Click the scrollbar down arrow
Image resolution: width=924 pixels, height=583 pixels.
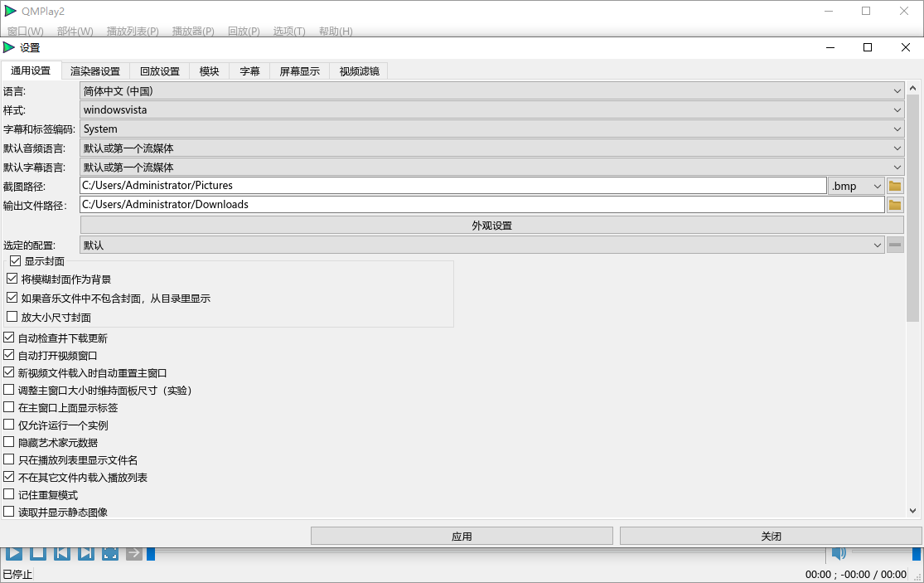(912, 511)
